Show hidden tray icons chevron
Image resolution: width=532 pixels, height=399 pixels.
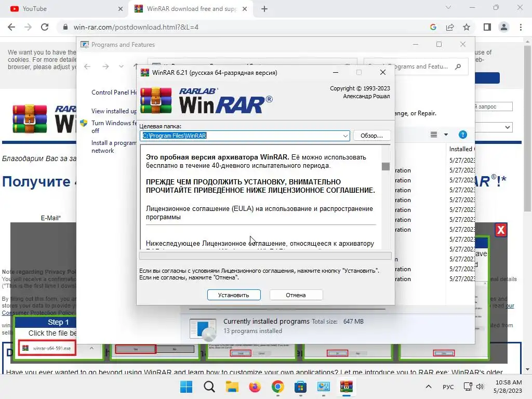(429, 387)
